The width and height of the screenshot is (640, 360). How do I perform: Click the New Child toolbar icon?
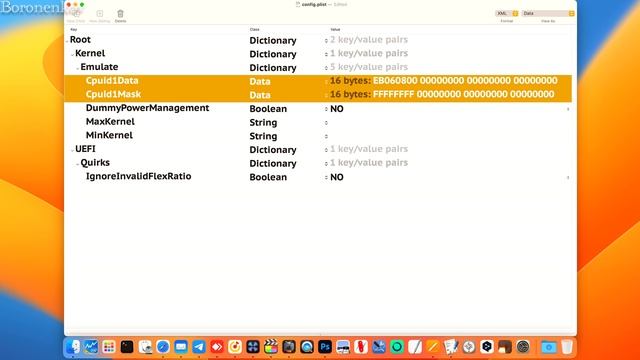pyautogui.click(x=76, y=14)
